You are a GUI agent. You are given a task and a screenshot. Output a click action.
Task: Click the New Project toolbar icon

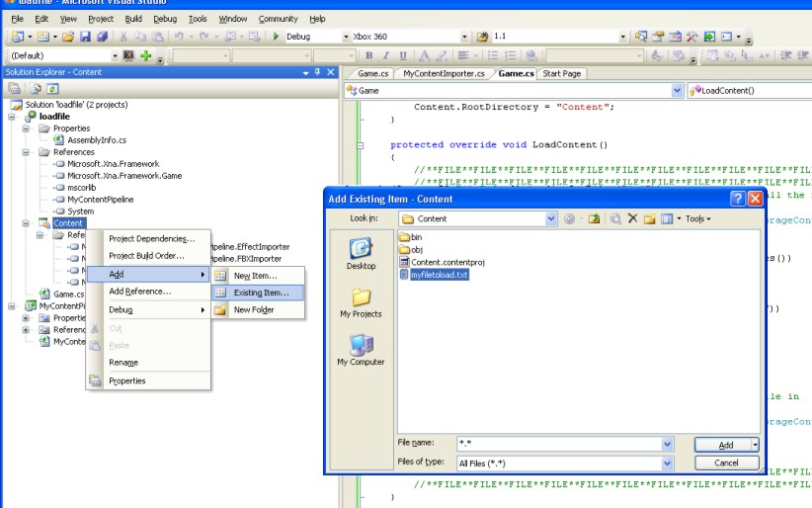18,37
